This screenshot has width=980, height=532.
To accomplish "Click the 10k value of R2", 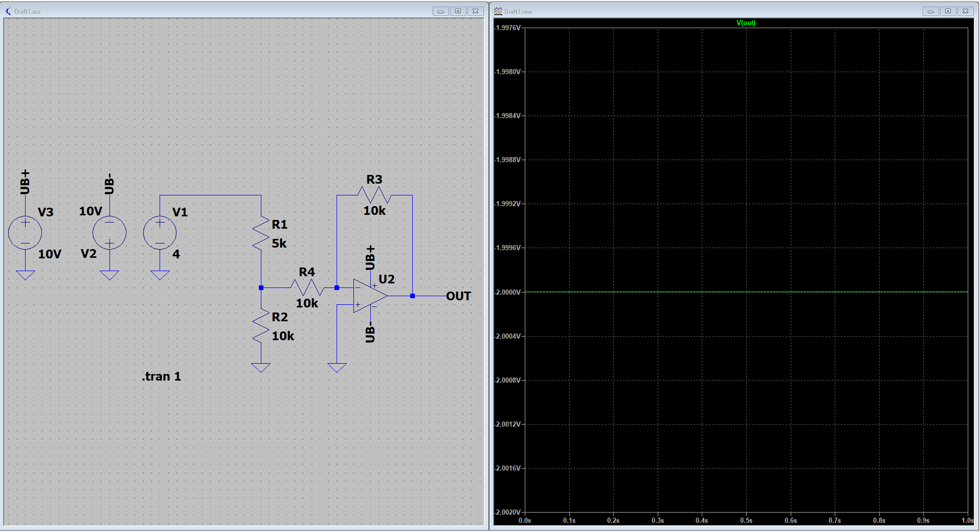I will point(283,336).
